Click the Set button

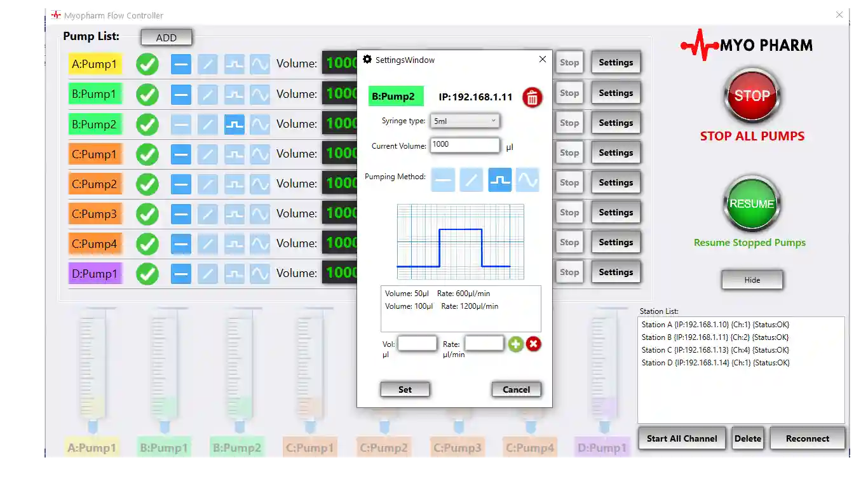coord(405,390)
